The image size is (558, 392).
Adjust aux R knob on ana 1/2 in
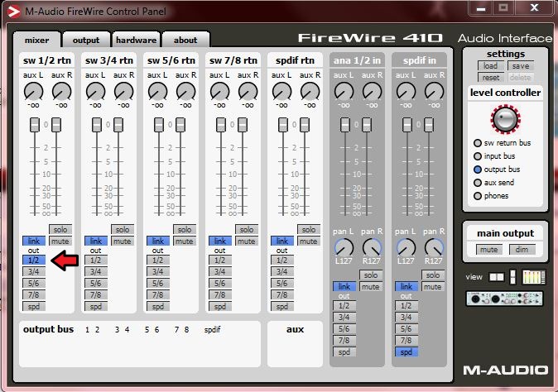(x=372, y=91)
